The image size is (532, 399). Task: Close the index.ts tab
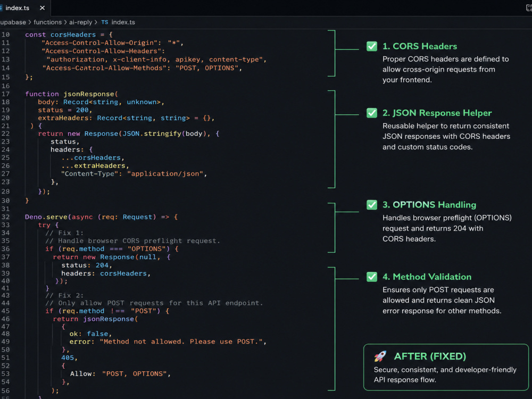(42, 8)
